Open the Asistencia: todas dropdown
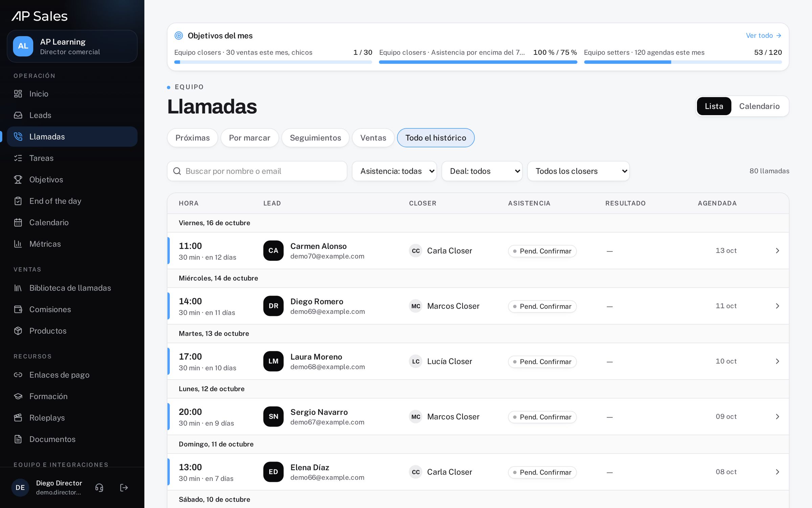The height and width of the screenshot is (508, 812). coord(394,171)
